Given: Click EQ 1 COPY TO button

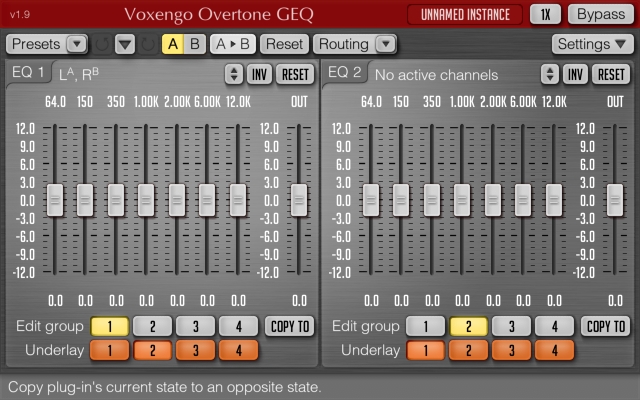Looking at the screenshot, I should (x=290, y=326).
